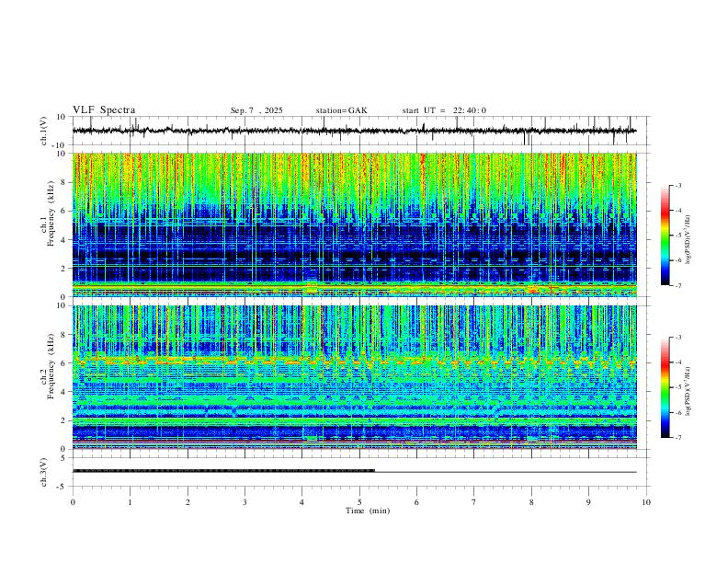Click the log(PSD) label beside ch.1 colorbar
The width and height of the screenshot is (728, 563).
pyautogui.click(x=688, y=239)
